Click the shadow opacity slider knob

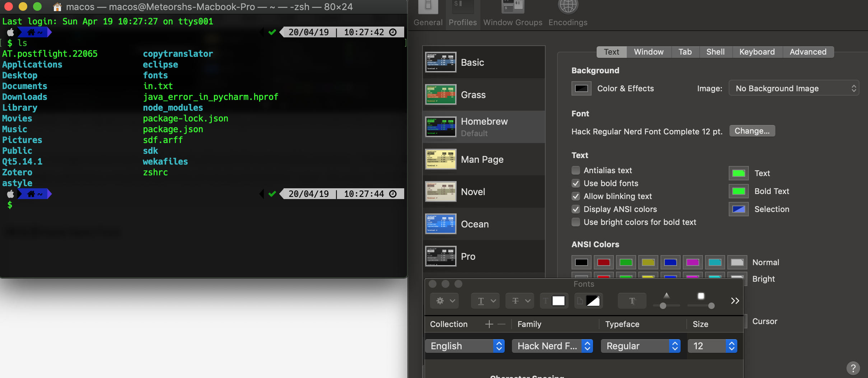point(663,306)
